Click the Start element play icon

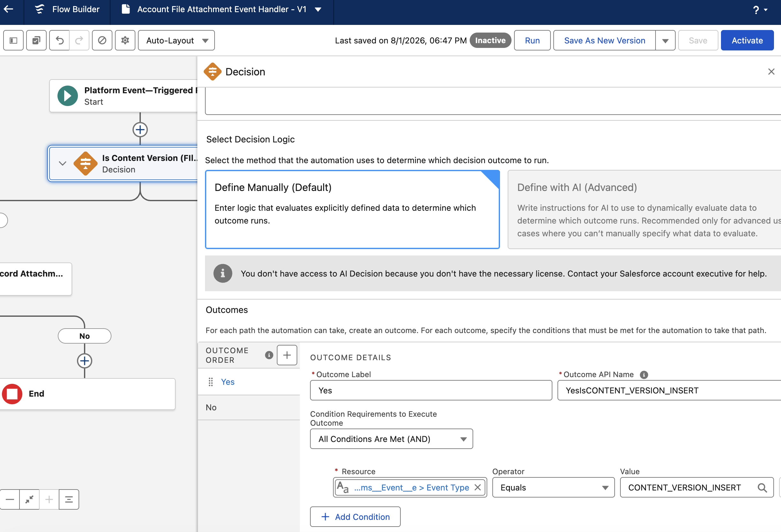pyautogui.click(x=68, y=96)
